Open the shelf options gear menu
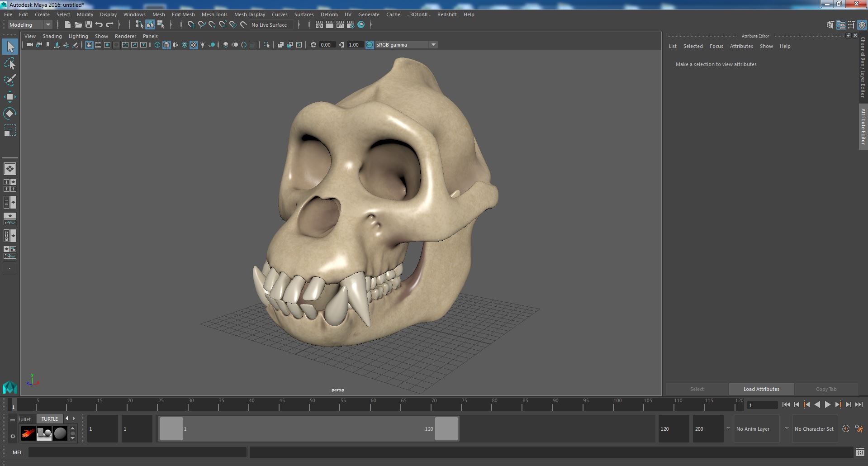Screen dimensions: 868x466 pos(13,436)
